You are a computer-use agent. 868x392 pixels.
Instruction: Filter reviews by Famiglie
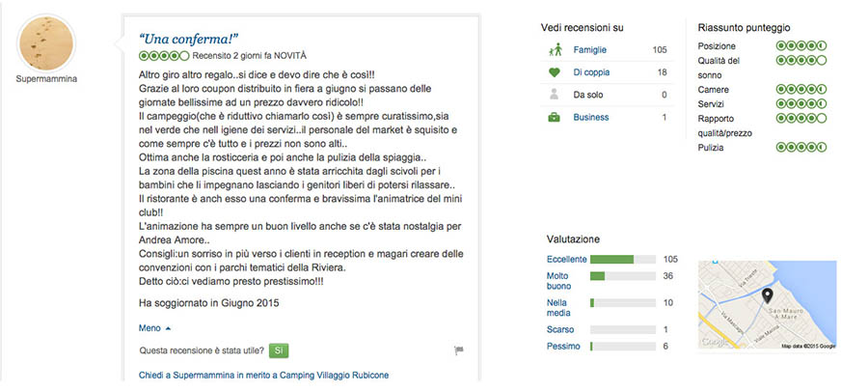(589, 50)
